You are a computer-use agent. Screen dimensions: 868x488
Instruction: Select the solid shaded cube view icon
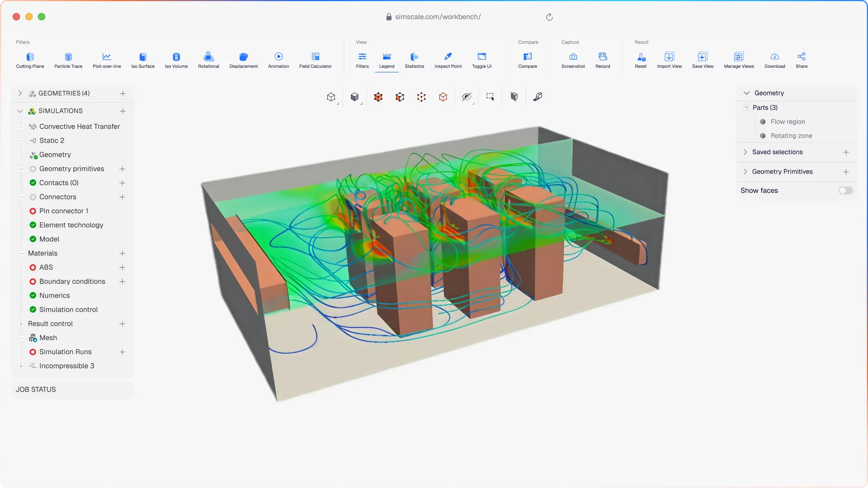tap(355, 97)
